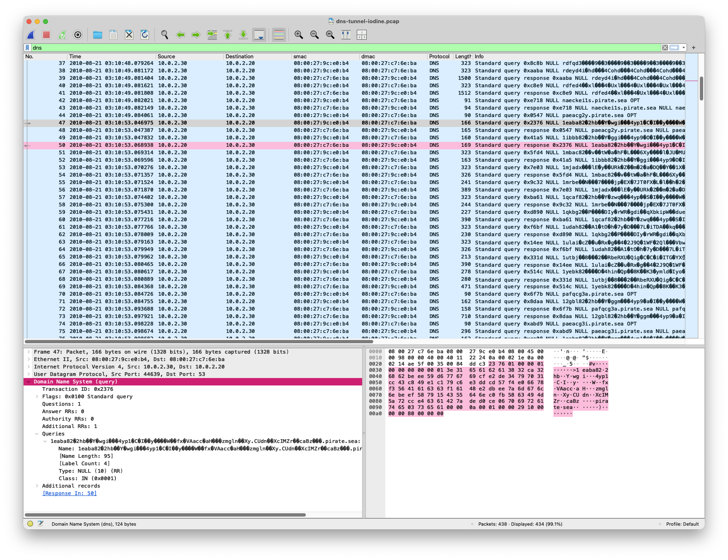Follow the Response In: 50 link
728x560 pixels.
click(70, 493)
